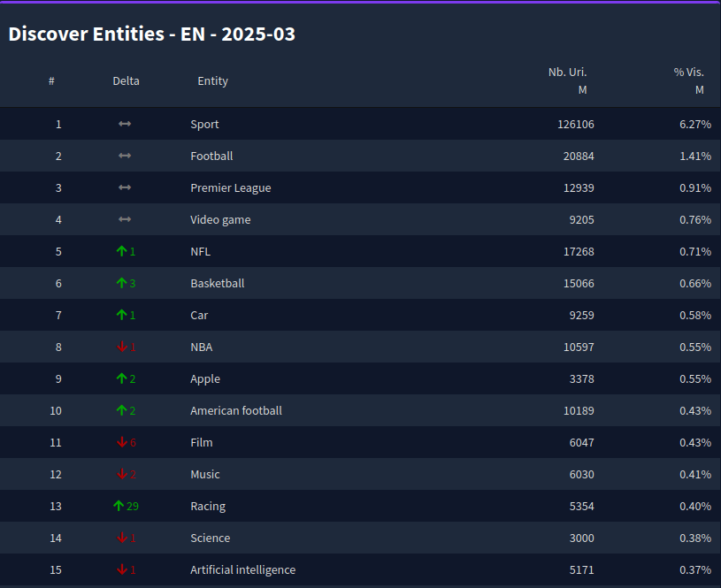721x588 pixels.
Task: Click the red down arrow for Artificial intelligence
Action: (x=122, y=569)
